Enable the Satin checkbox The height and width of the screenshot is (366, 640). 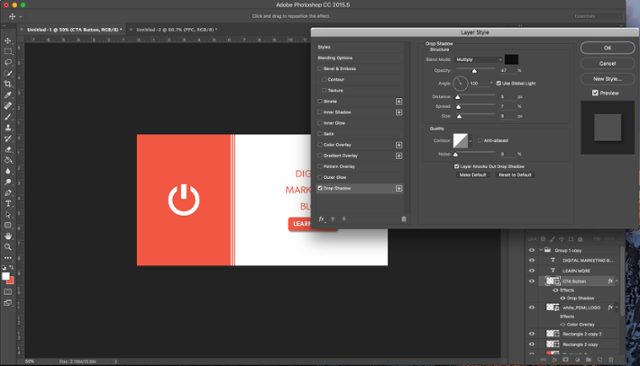[320, 134]
